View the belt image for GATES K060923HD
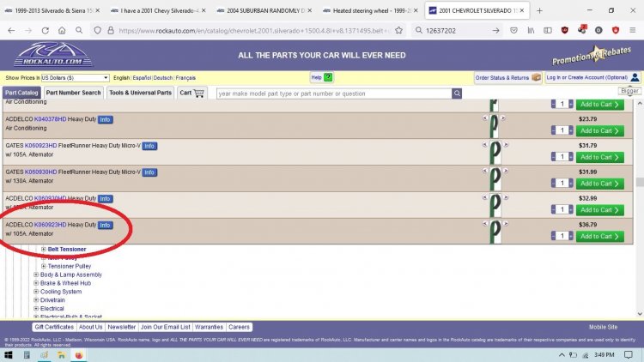This screenshot has width=644, height=362. click(495, 152)
